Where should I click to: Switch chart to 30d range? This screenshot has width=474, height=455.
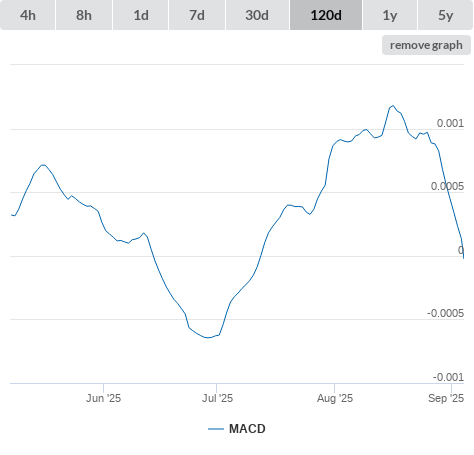pyautogui.click(x=257, y=15)
